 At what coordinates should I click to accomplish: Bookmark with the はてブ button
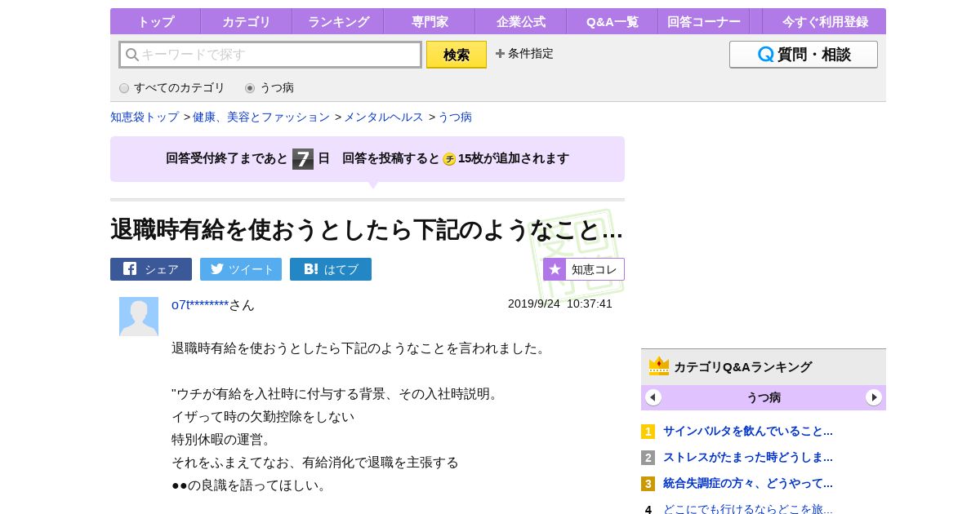(331, 269)
